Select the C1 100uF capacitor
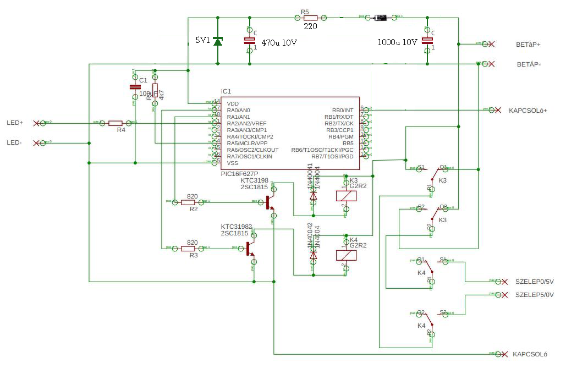588x385 pixels. click(135, 87)
